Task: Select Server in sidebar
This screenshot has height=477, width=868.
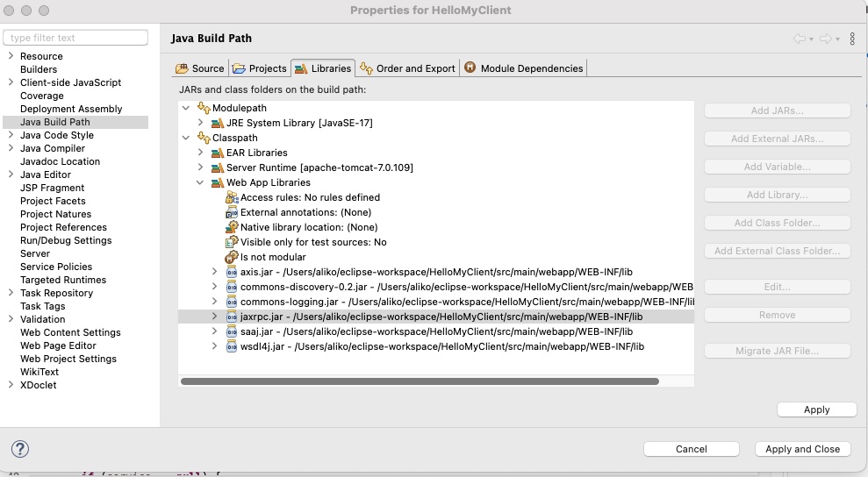Action: point(35,253)
